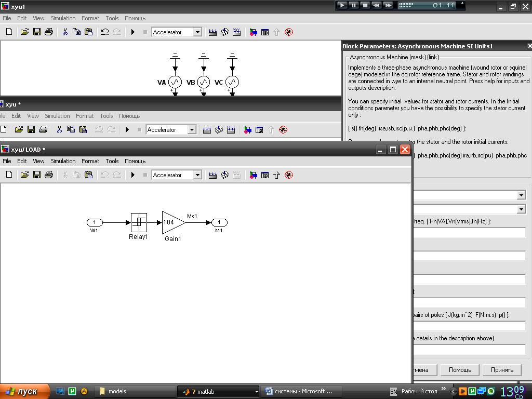Select VA voltage source block in xyu1
532x399 pixels.
click(x=175, y=82)
